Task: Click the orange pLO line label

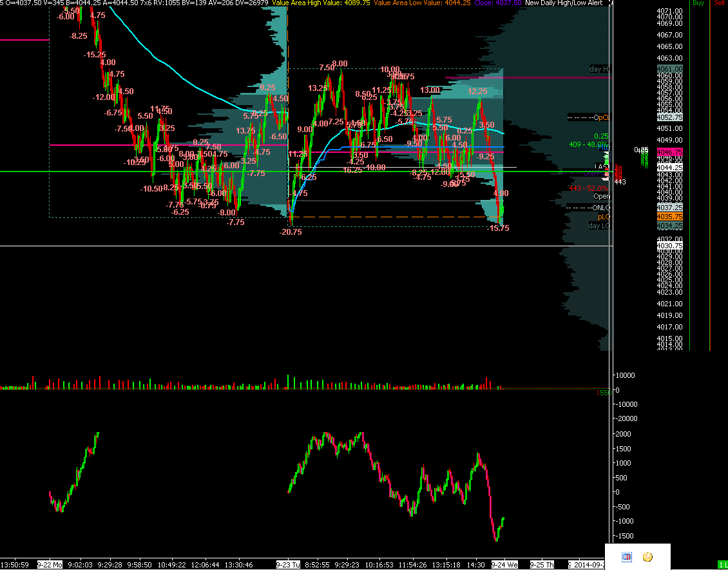Action: tap(604, 217)
